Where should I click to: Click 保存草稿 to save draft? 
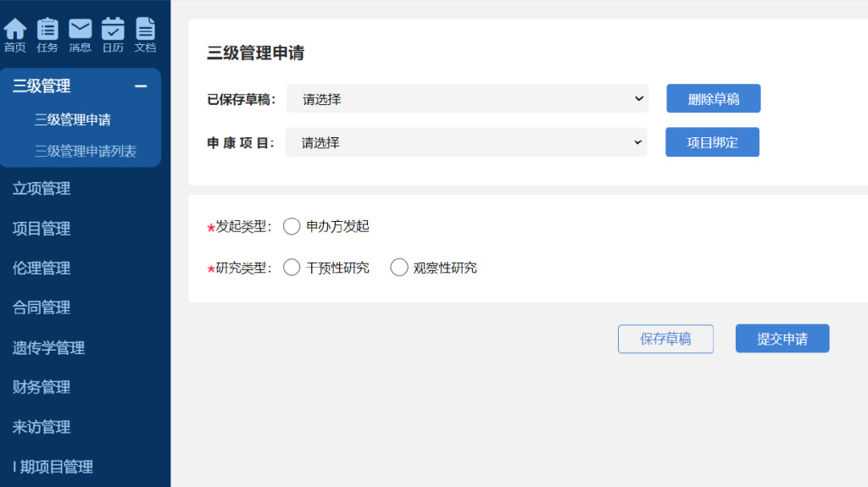(665, 339)
